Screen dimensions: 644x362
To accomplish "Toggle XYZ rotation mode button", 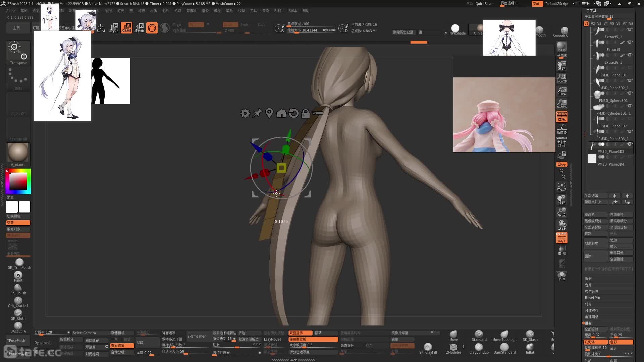I will (x=561, y=165).
